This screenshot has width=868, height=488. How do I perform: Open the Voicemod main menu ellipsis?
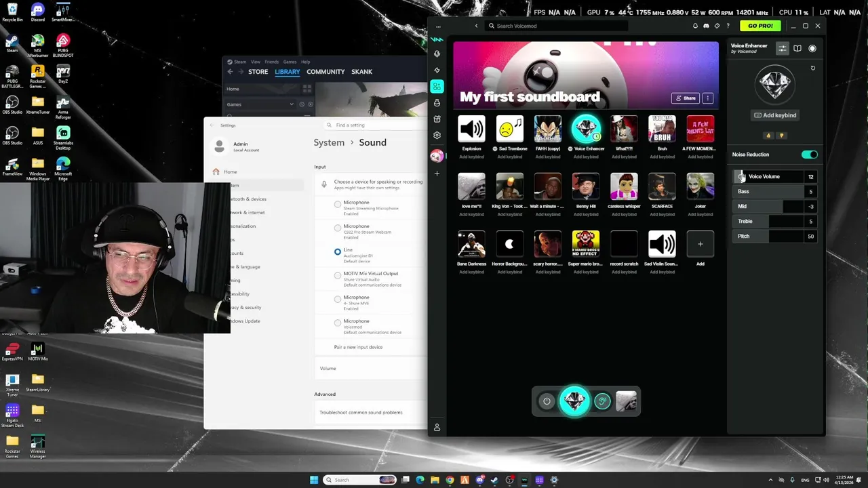pos(438,26)
